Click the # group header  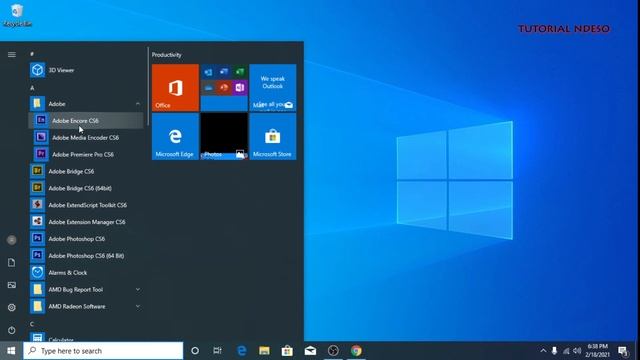click(x=32, y=54)
